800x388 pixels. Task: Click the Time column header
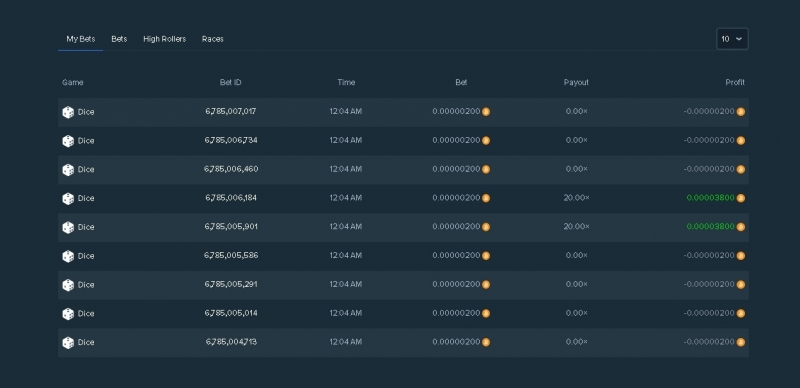click(346, 83)
